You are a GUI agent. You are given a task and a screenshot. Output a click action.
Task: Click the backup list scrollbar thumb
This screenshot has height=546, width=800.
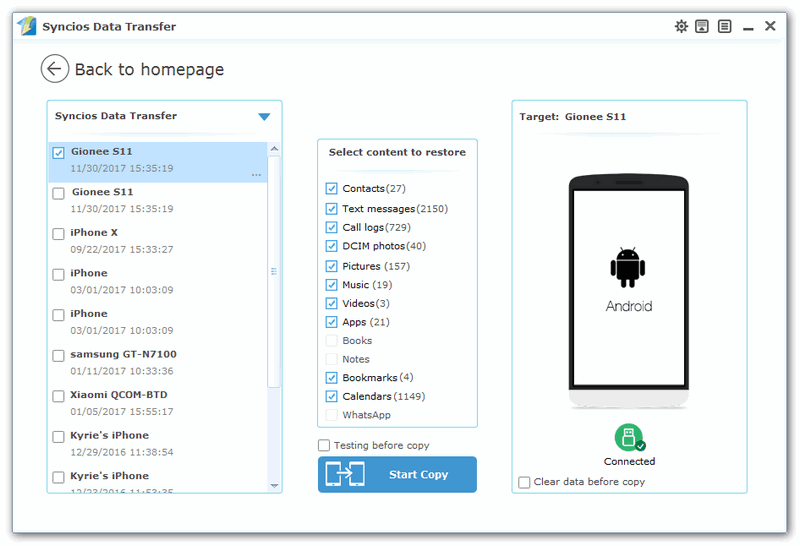274,271
